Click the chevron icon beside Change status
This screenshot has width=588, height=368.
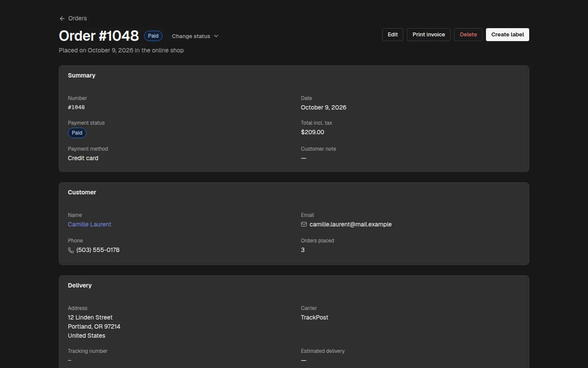[216, 36]
